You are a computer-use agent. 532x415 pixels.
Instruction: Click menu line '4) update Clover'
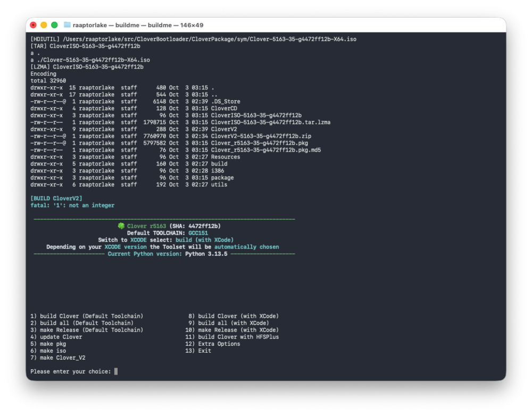[56, 337]
